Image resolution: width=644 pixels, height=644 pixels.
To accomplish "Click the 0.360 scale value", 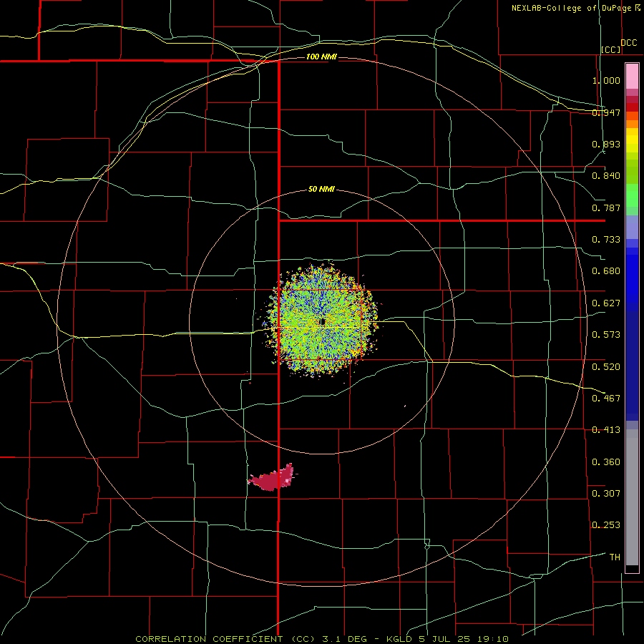I will tap(606, 462).
